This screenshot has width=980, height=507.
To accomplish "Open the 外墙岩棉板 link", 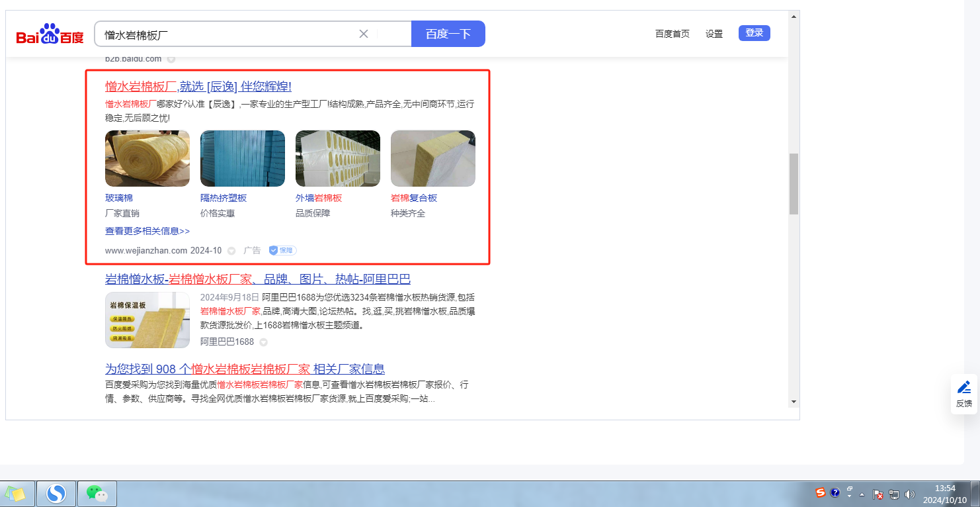I will click(x=319, y=198).
